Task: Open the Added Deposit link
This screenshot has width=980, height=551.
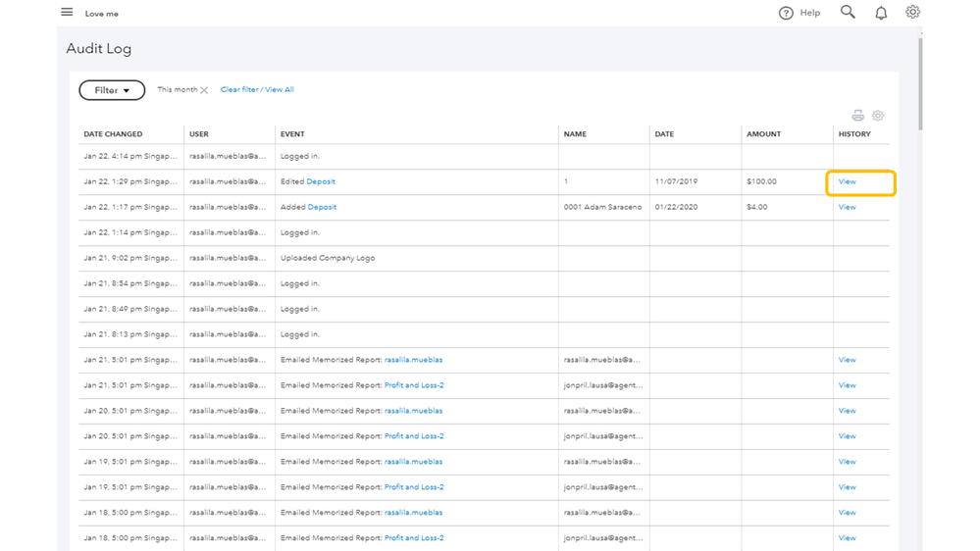Action: click(322, 208)
